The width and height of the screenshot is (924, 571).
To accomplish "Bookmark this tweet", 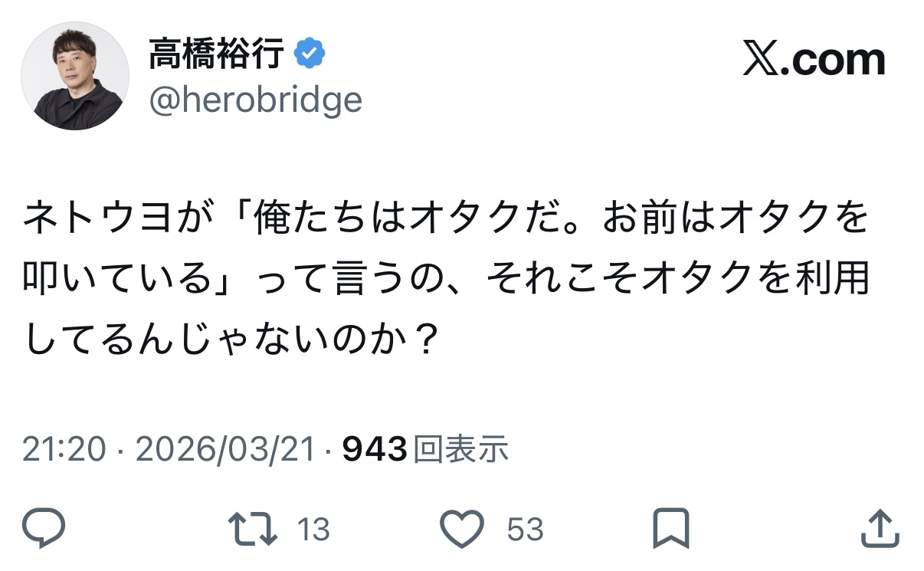I will pos(670,528).
